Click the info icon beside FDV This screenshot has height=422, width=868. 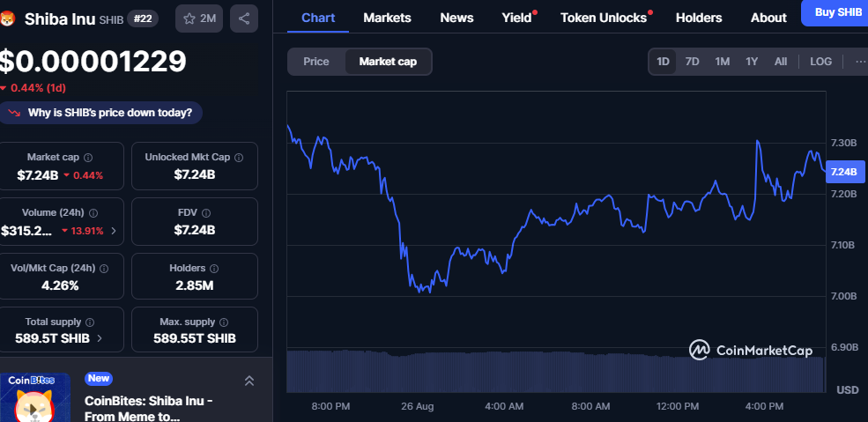[x=206, y=213]
